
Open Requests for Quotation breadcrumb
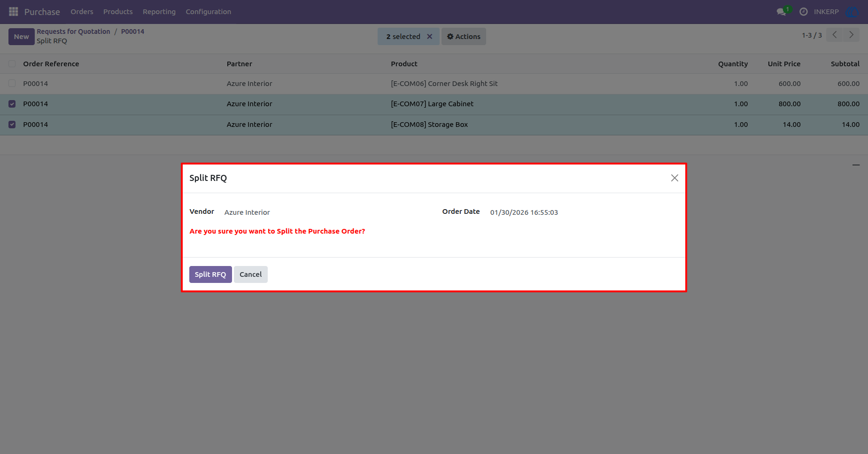coord(73,31)
